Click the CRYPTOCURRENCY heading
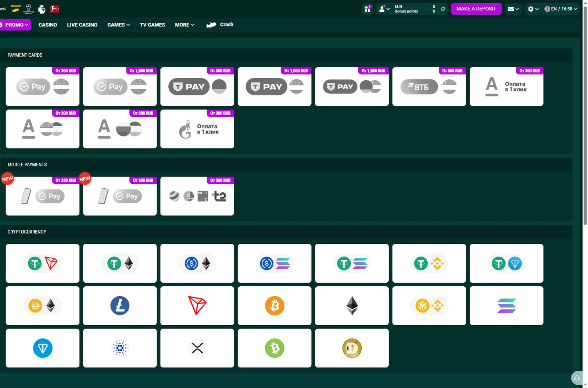Screen dimensions: 588x388 tap(27, 232)
